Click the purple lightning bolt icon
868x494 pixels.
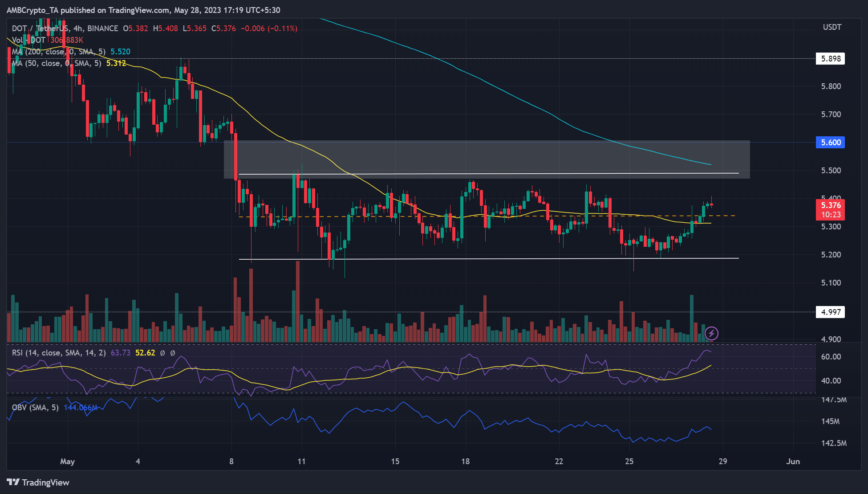[711, 333]
